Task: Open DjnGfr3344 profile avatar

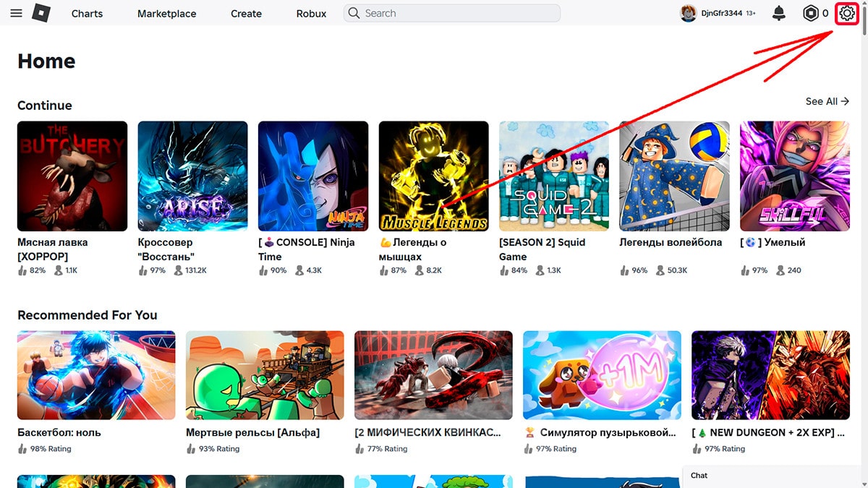Action: 688,13
